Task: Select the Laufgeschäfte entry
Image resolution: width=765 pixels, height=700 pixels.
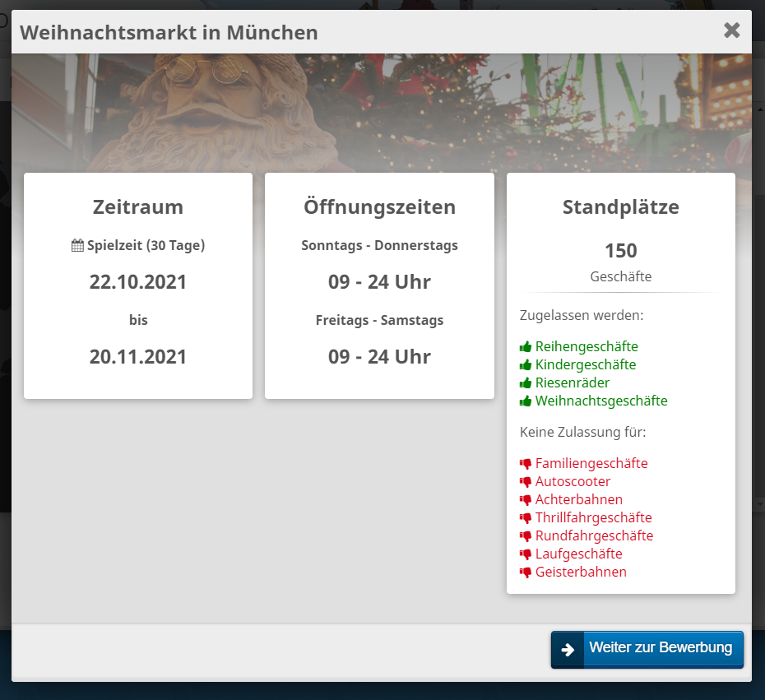Action: point(578,554)
